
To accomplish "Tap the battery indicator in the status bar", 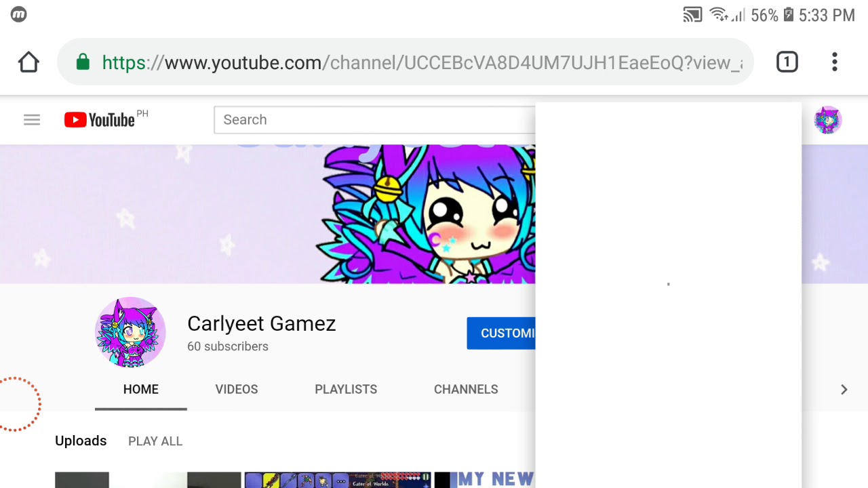I will point(789,15).
